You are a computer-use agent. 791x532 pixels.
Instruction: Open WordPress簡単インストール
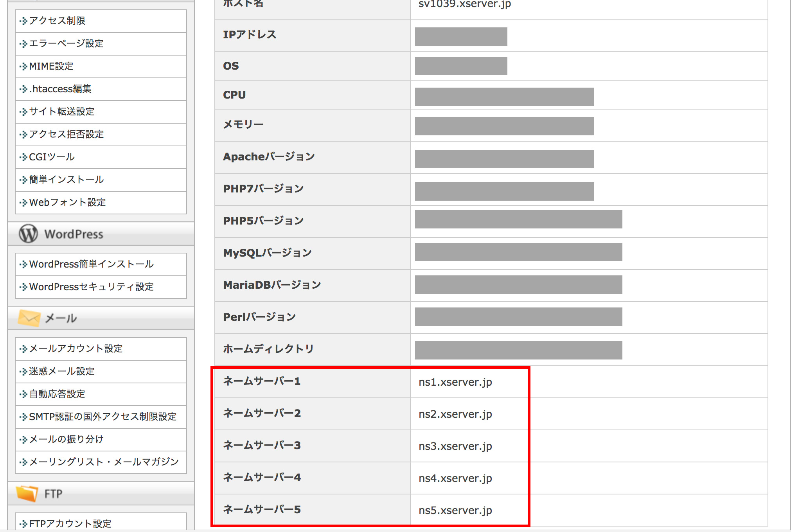(x=92, y=264)
